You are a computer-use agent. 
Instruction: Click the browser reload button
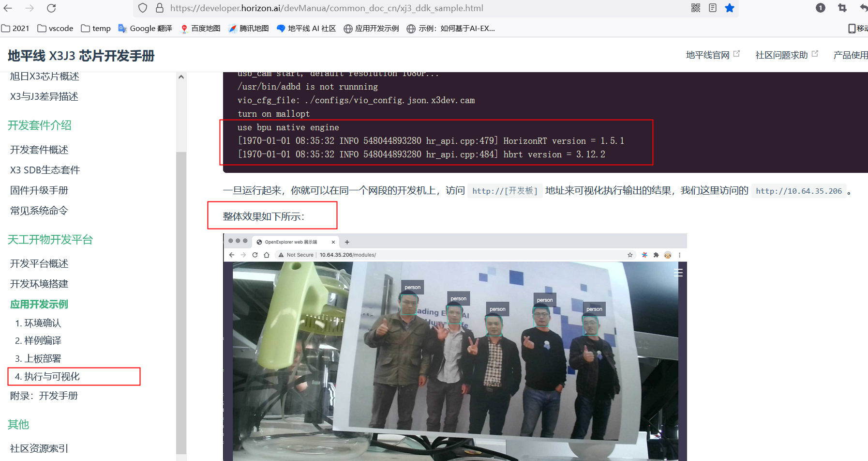pyautogui.click(x=51, y=8)
